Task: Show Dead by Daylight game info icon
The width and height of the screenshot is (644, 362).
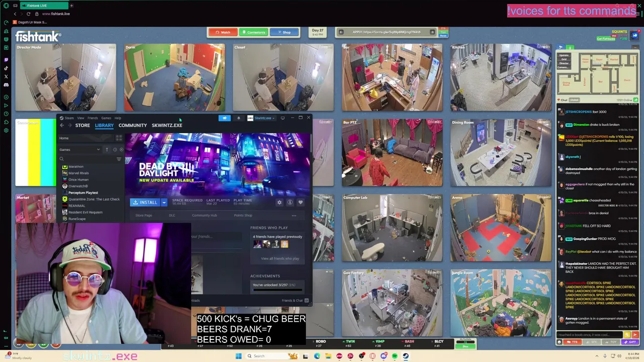Action: point(290,202)
